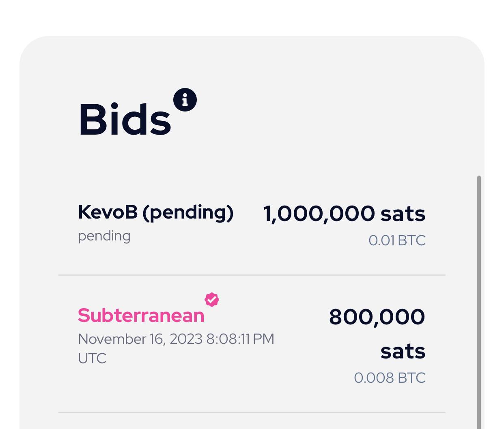504x429 pixels.
Task: Click the November 16, 2023 timestamp
Action: (176, 339)
